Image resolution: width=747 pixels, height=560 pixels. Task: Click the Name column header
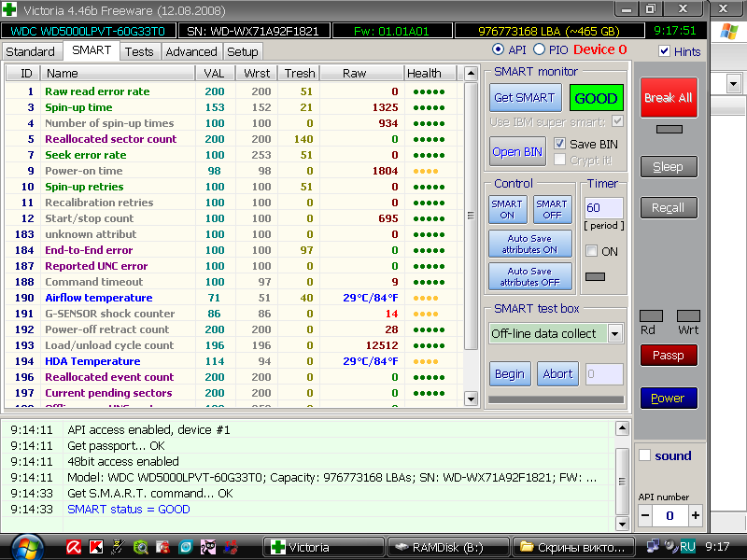click(119, 74)
